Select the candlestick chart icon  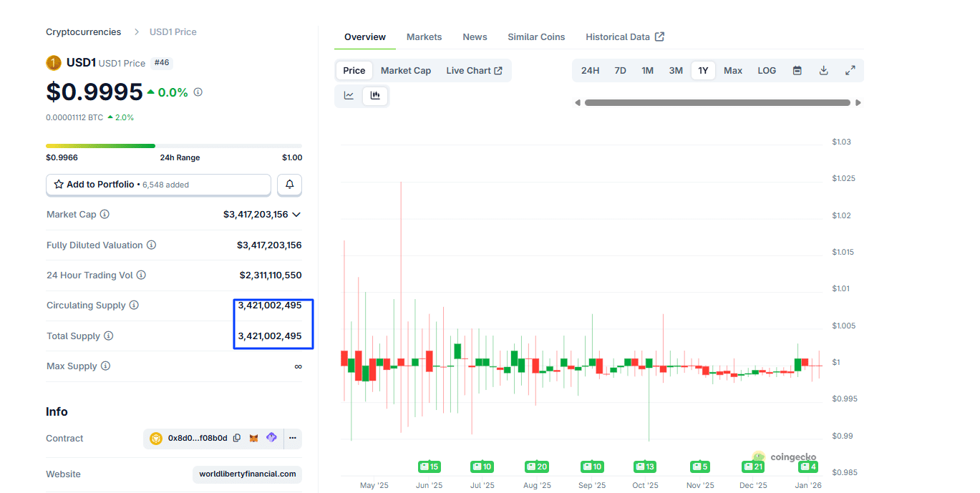click(375, 94)
